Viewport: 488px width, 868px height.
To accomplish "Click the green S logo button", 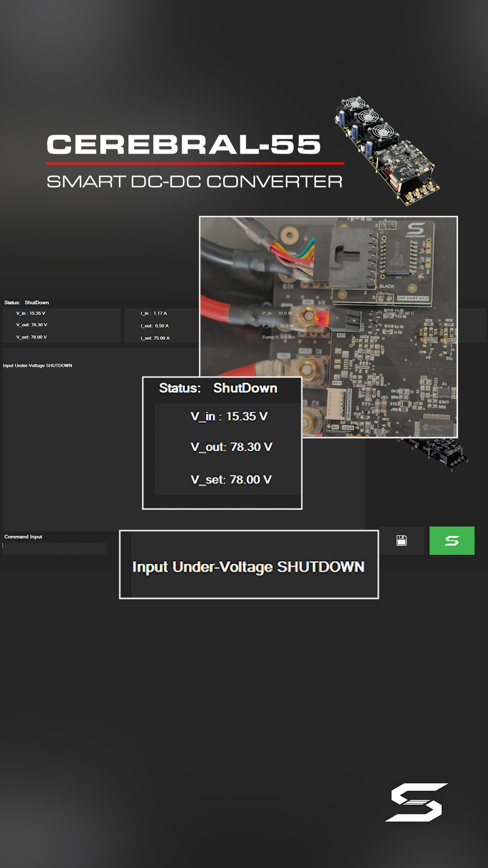I will tap(452, 540).
